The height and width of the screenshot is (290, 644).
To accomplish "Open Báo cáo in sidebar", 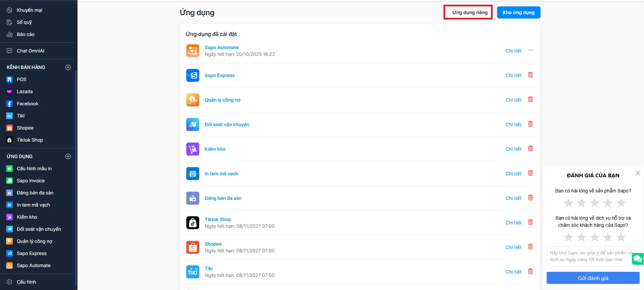I will click(x=26, y=34).
